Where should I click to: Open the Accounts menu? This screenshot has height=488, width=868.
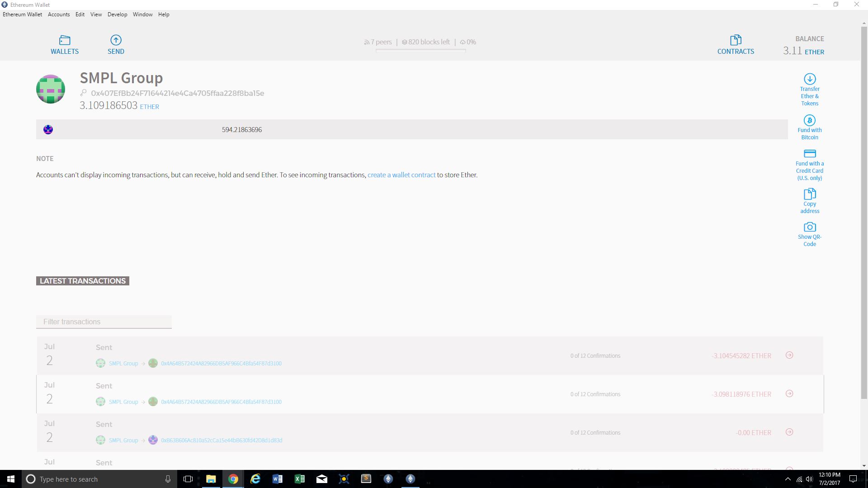tap(59, 14)
